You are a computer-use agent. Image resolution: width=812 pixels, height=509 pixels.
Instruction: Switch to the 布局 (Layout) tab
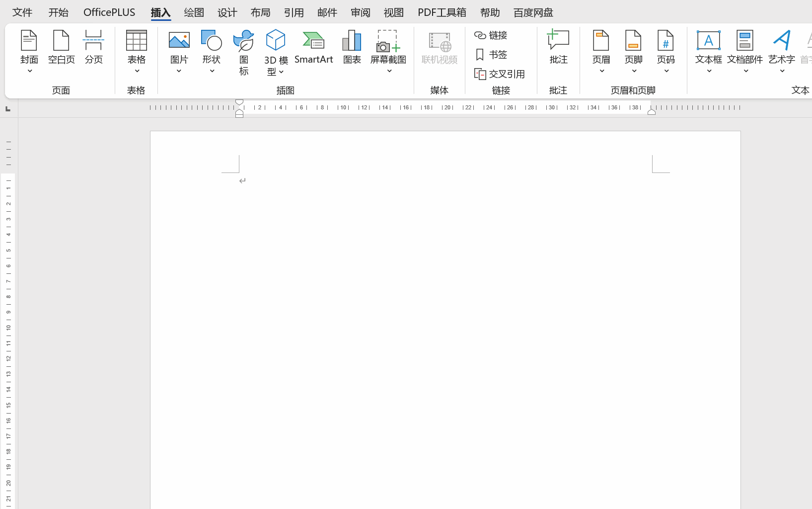tap(260, 12)
